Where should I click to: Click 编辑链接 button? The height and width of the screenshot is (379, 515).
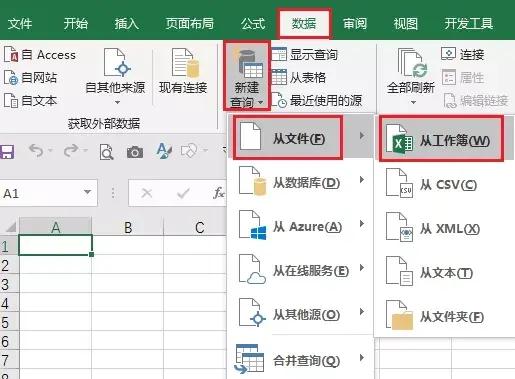tap(476, 100)
